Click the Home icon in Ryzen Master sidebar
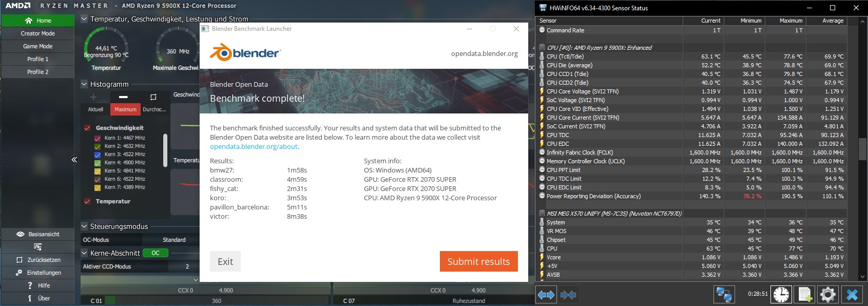The height and width of the screenshot is (306, 868). click(x=29, y=21)
